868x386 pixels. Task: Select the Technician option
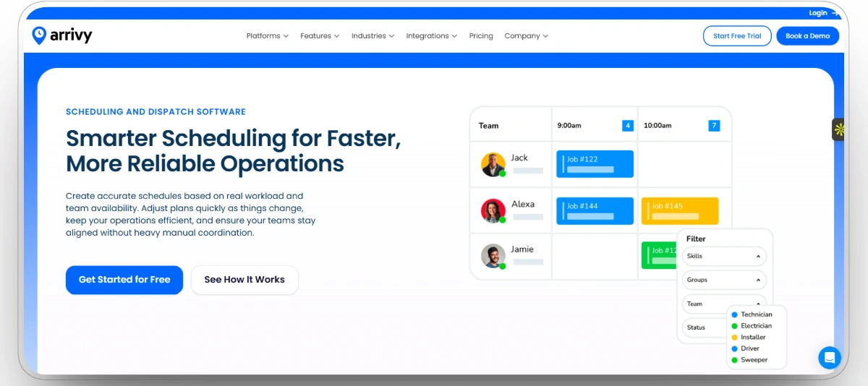click(752, 314)
